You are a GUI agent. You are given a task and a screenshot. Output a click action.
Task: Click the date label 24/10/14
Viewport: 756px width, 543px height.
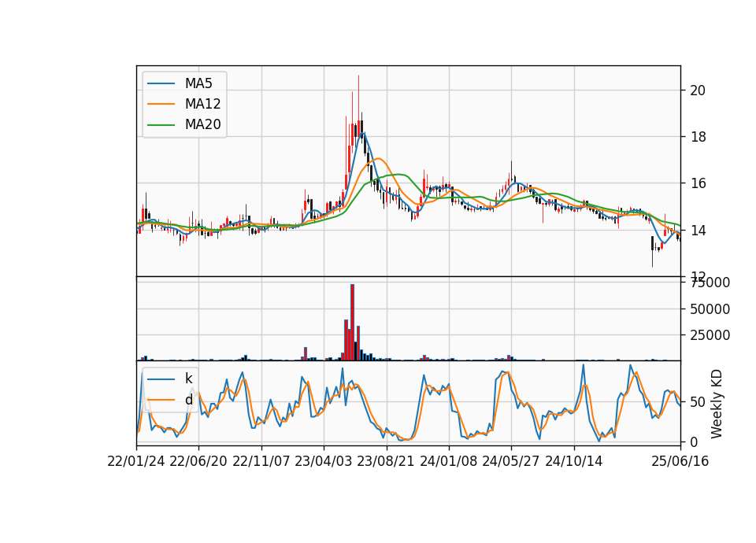[x=574, y=462]
